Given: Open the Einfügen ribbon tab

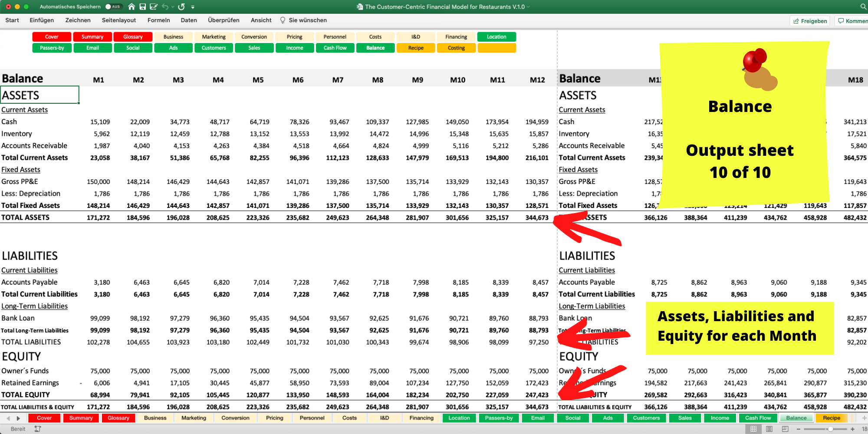Looking at the screenshot, I should [42, 20].
